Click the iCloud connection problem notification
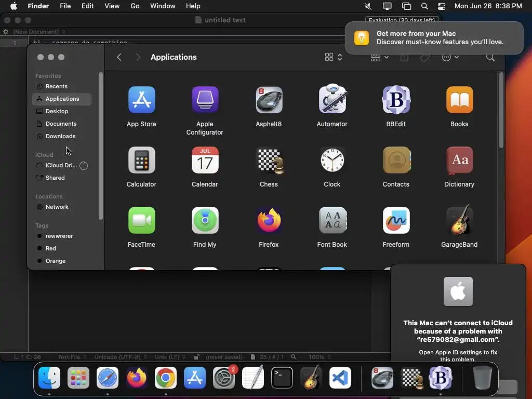This screenshot has width=532, height=399. pos(458,314)
